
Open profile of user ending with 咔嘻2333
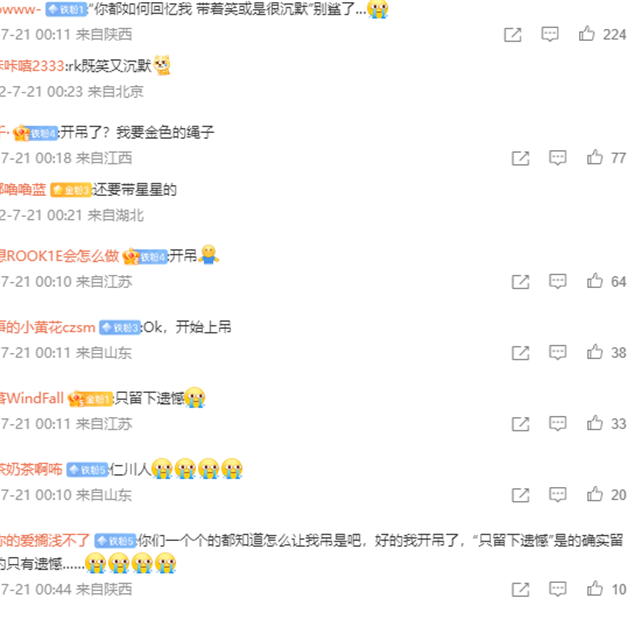[x=32, y=66]
